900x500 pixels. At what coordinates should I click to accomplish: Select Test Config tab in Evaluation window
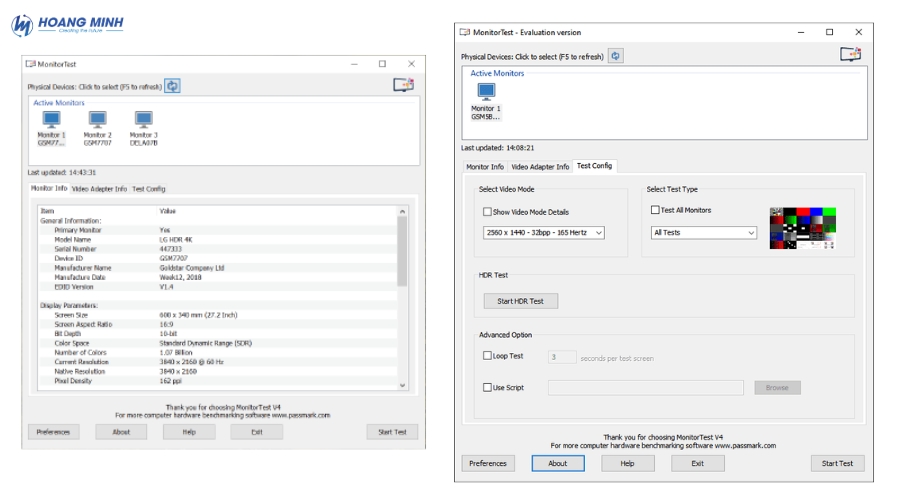(x=594, y=166)
